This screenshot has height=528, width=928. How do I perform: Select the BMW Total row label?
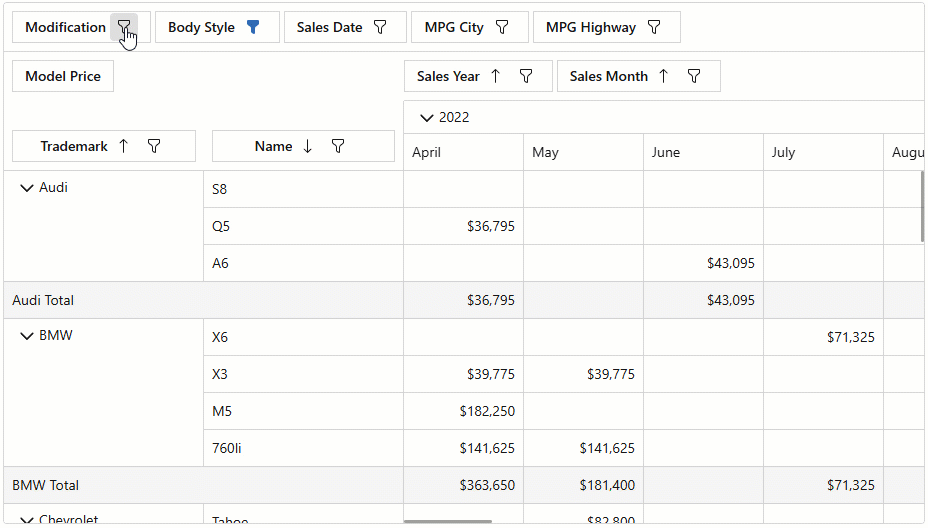[x=46, y=485]
